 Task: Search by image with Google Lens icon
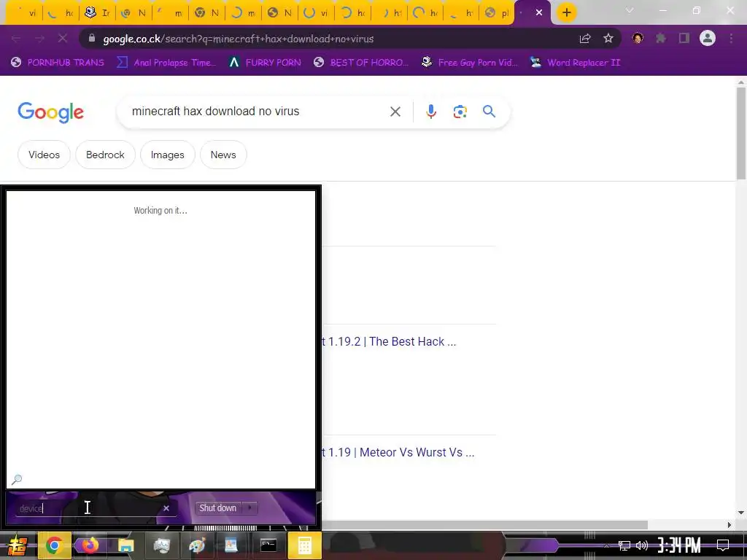[460, 112]
